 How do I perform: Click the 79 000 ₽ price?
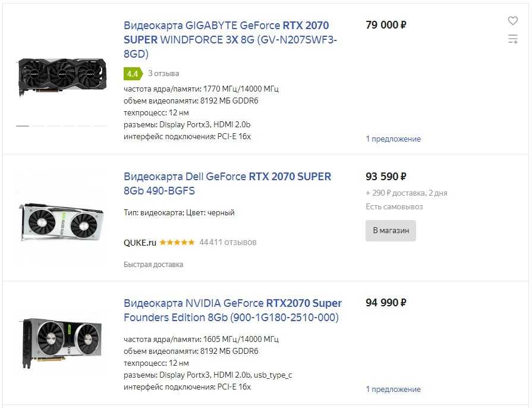pos(386,25)
